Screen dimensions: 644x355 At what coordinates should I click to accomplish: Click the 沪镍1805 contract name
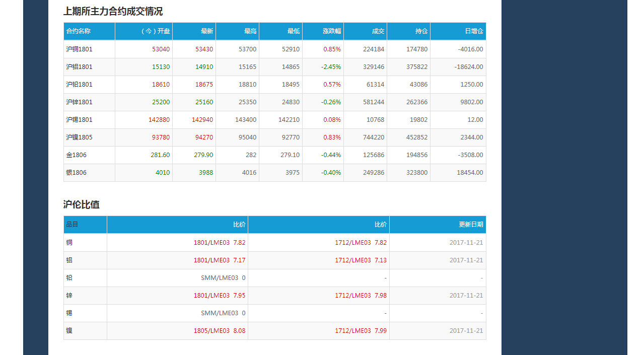click(x=79, y=137)
